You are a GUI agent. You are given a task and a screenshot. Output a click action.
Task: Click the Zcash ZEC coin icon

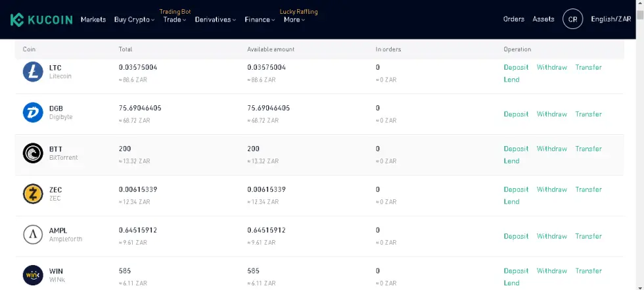[33, 194]
